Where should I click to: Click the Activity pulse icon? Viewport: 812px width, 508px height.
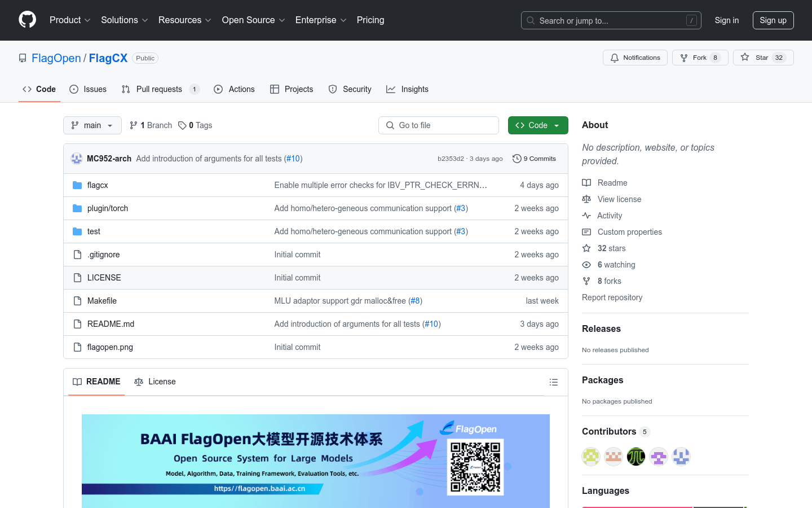(x=586, y=216)
